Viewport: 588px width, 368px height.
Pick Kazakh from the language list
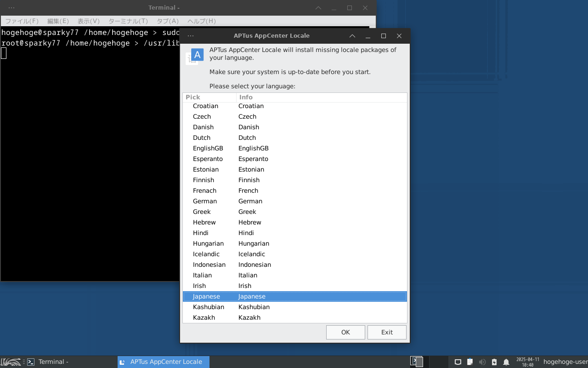[295, 317]
